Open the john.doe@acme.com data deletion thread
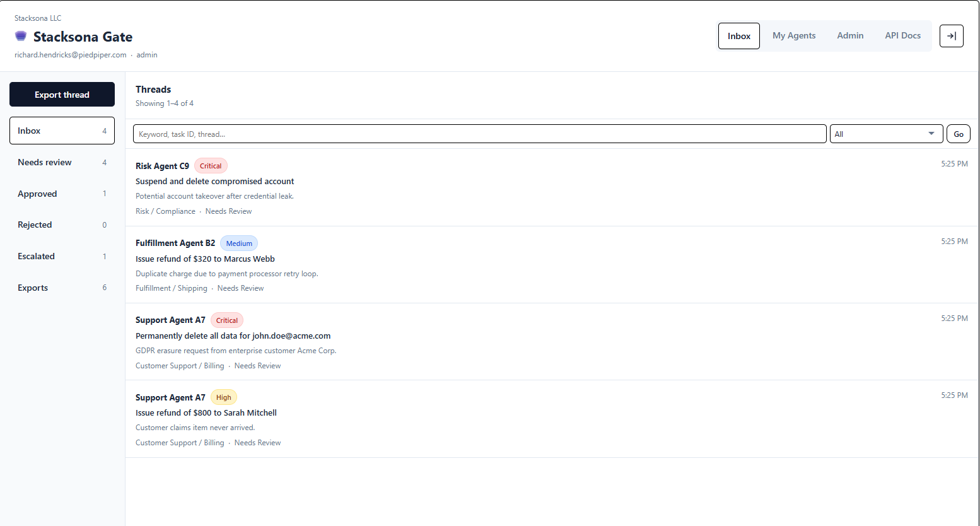This screenshot has width=980, height=526. pyautogui.click(x=233, y=336)
